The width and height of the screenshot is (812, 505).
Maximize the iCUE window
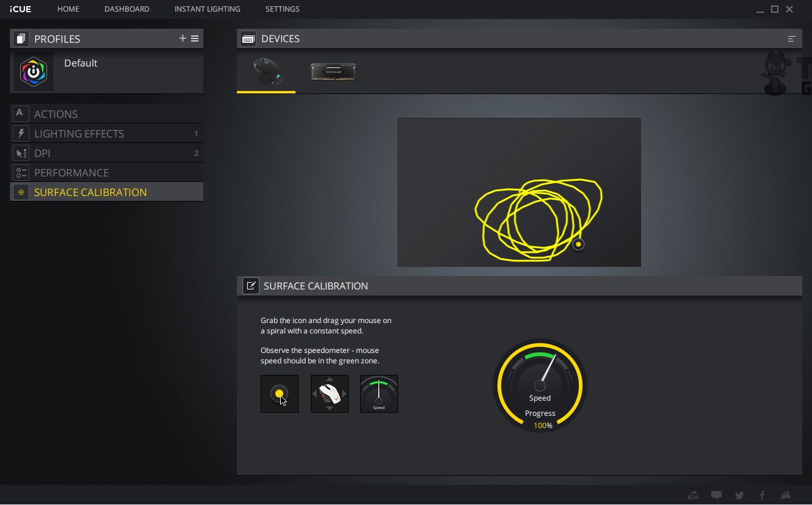(x=775, y=9)
